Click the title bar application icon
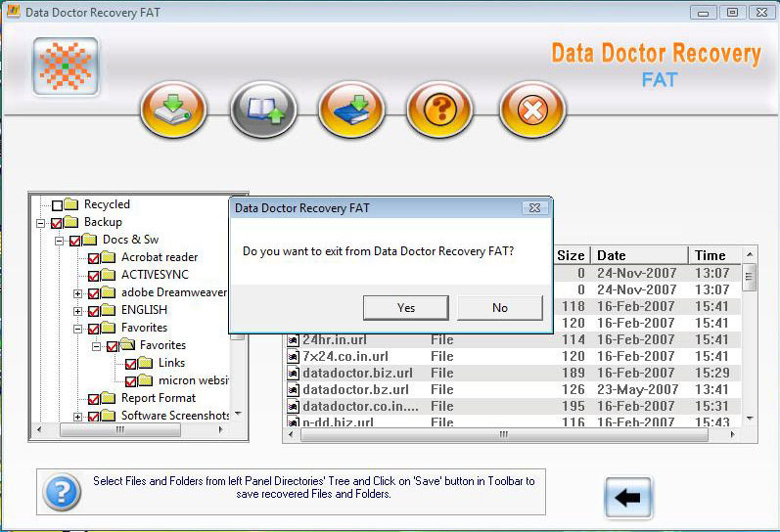The image size is (780, 532). click(x=14, y=12)
